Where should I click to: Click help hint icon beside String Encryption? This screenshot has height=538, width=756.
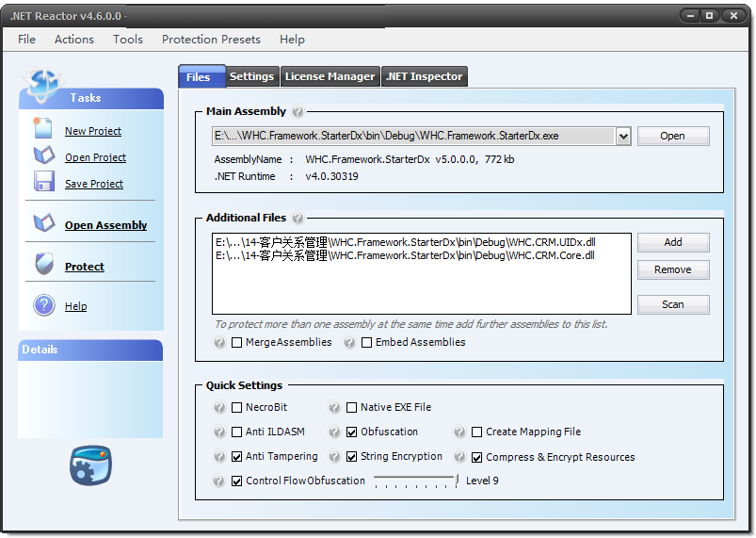click(x=334, y=456)
